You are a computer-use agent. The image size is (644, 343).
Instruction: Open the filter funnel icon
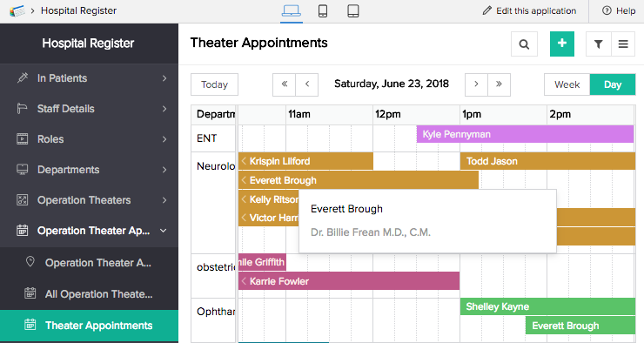click(x=599, y=44)
